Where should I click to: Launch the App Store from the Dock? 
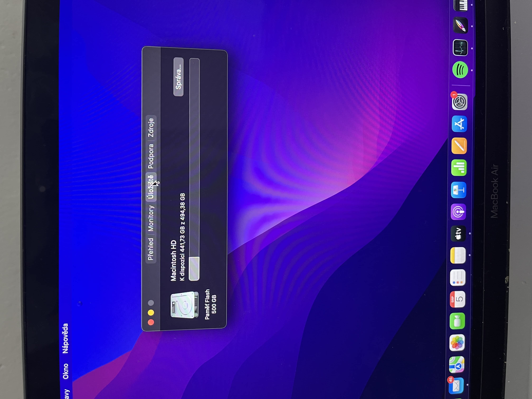[x=459, y=124]
